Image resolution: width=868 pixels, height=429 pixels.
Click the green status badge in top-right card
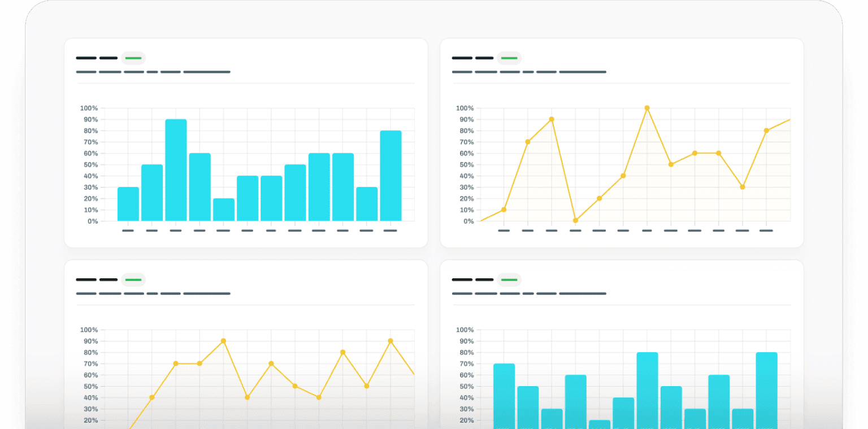point(509,58)
